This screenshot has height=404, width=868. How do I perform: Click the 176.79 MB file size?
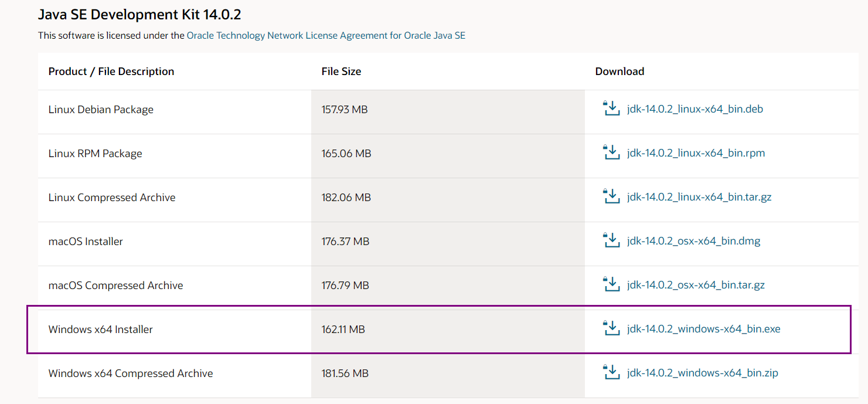(x=345, y=286)
